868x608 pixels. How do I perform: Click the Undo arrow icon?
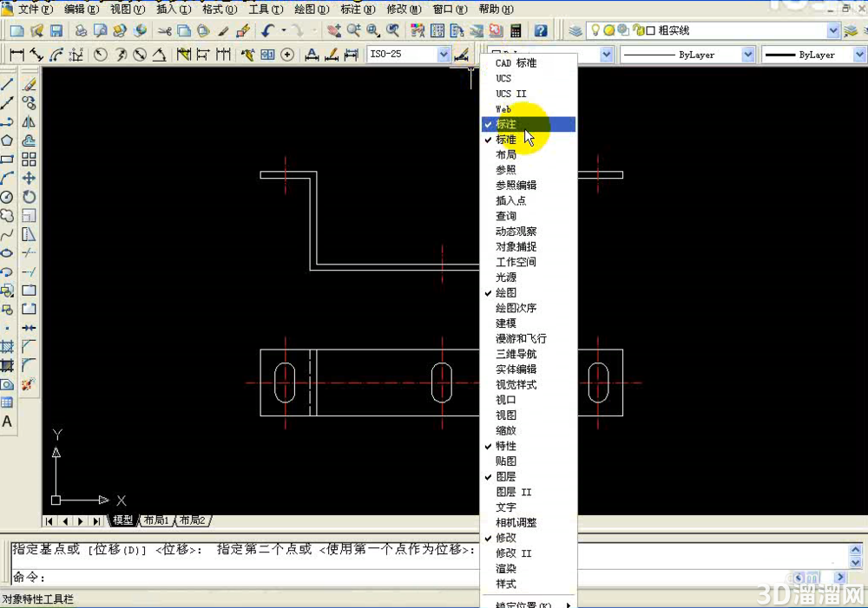[268, 31]
